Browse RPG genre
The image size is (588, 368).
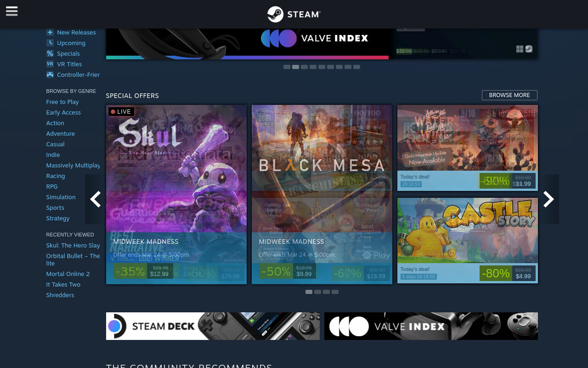[x=52, y=186]
